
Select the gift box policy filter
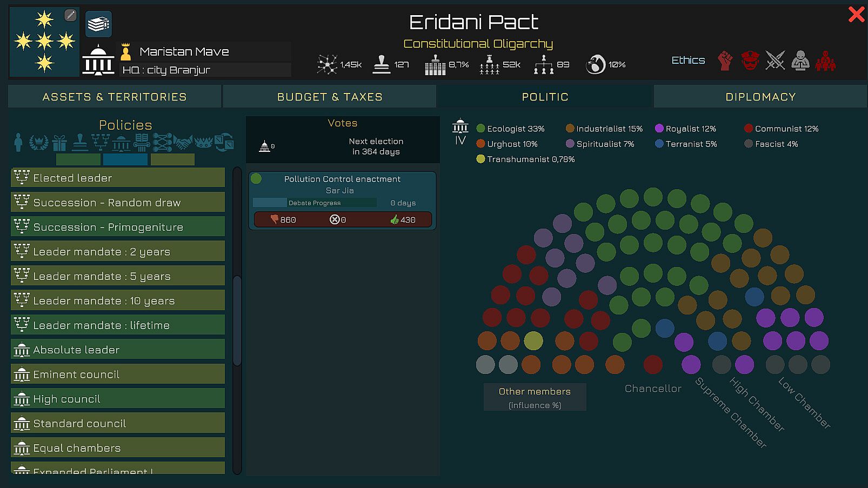(59, 143)
